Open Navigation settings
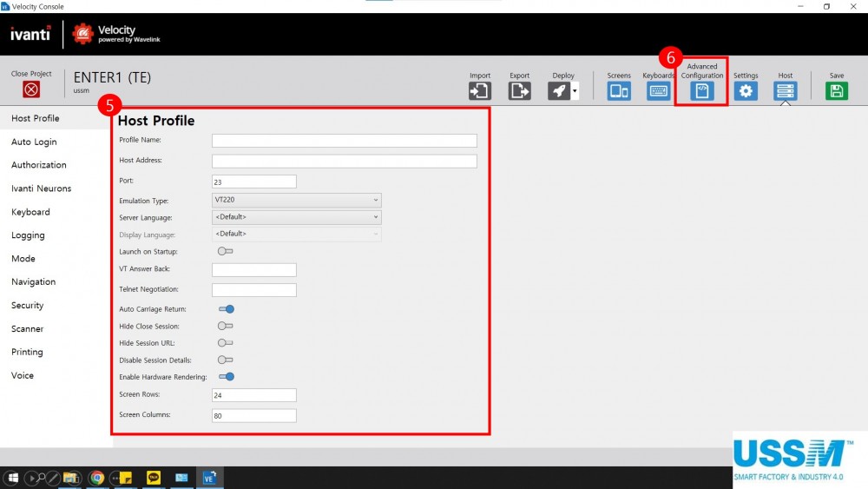This screenshot has width=868, height=489. pos(33,282)
